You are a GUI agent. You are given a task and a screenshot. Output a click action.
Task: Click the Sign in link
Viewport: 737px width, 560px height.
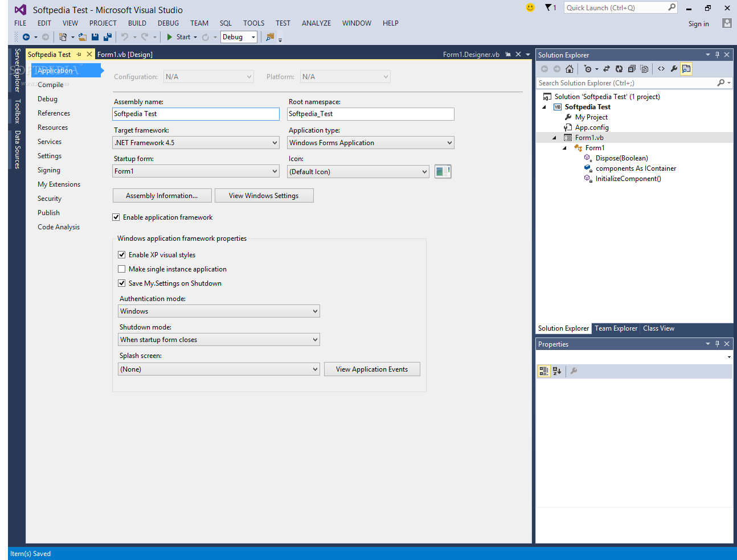699,24
